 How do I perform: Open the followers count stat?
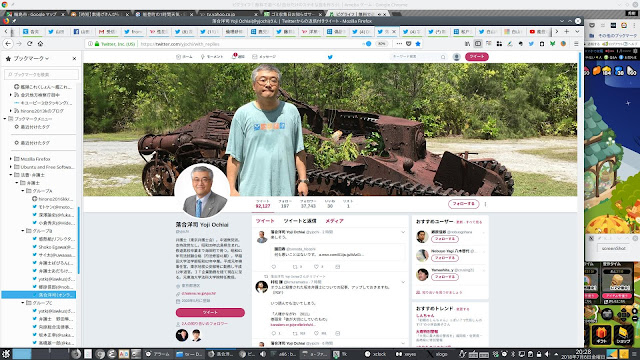[x=308, y=204]
